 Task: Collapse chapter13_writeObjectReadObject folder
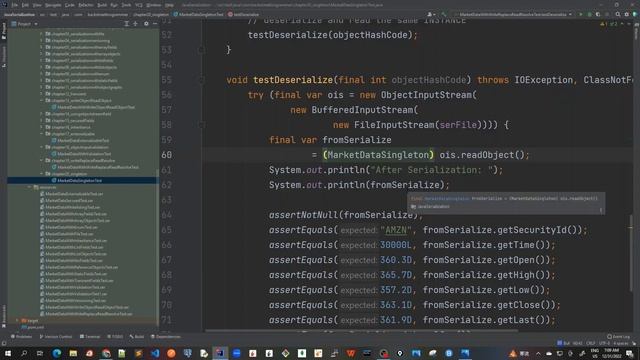tap(42, 100)
